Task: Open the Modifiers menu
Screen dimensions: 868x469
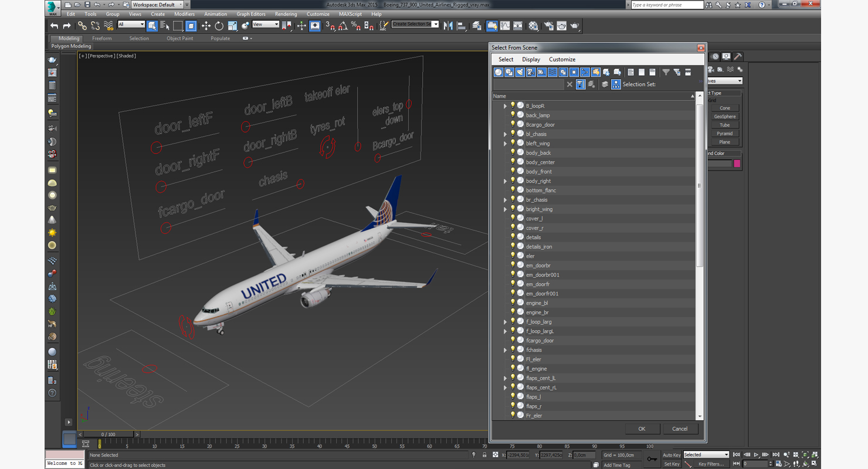Action: coord(184,14)
